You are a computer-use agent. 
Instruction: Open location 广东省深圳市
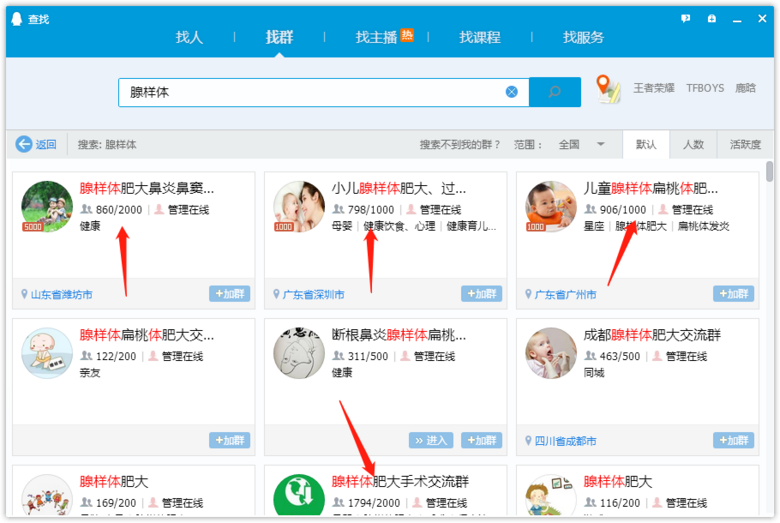point(313,295)
